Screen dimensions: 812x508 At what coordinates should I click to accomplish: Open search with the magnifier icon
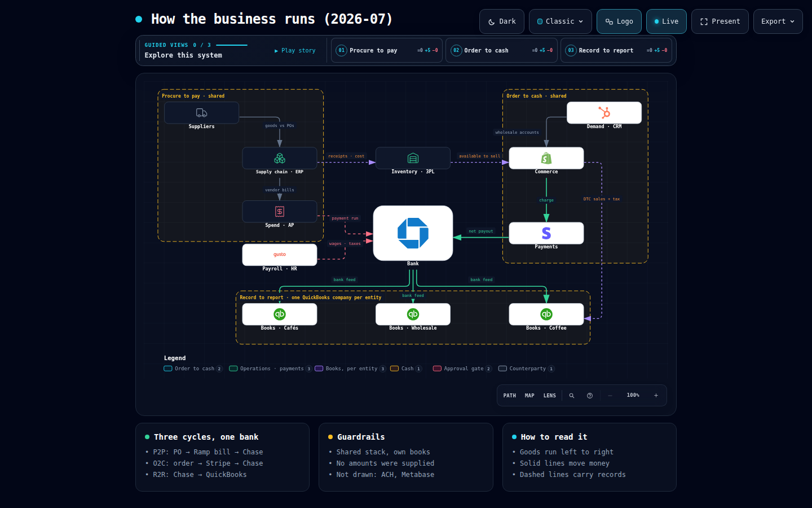coord(572,396)
